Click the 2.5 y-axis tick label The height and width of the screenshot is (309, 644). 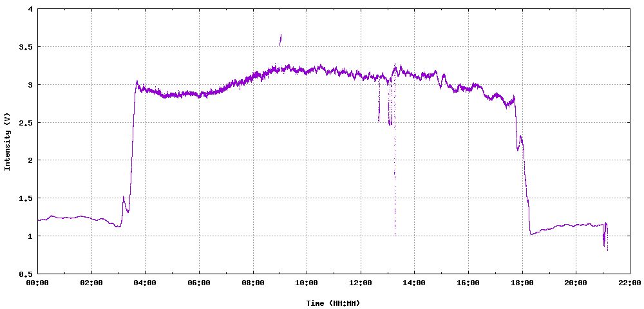click(26, 123)
